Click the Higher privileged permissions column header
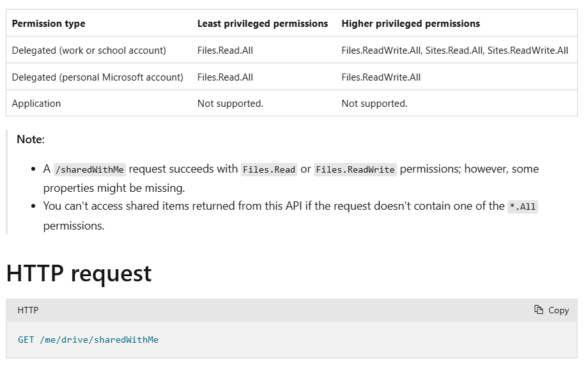Screen dimensions: 588x367 click(411, 24)
